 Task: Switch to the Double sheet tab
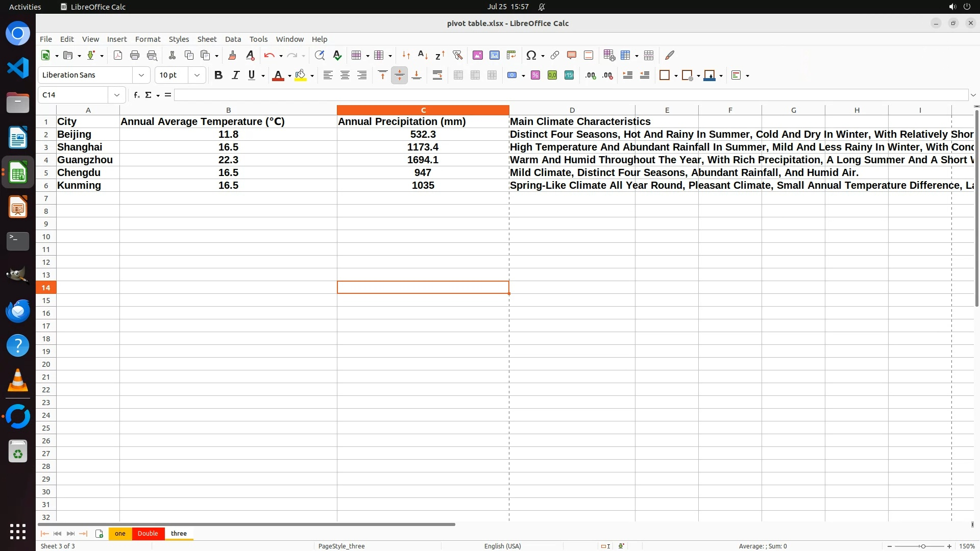coord(148,534)
